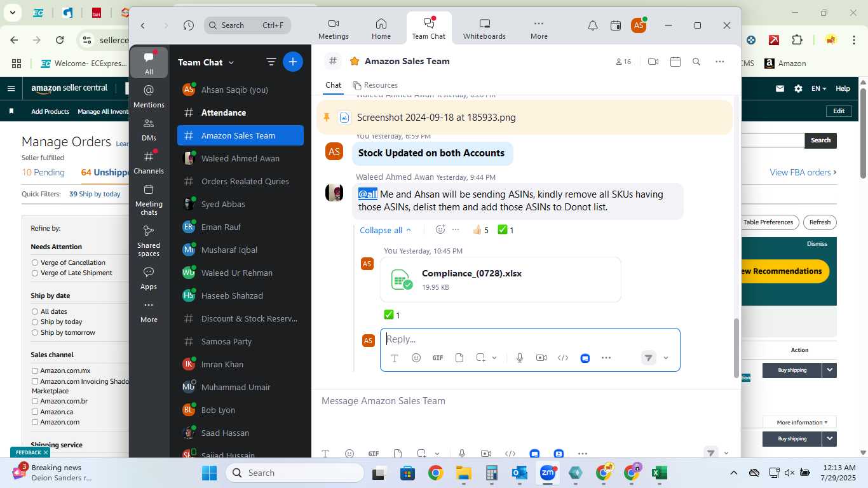Screen dimensions: 868x488
Task: Record a video message in the reply box
Action: point(541,358)
